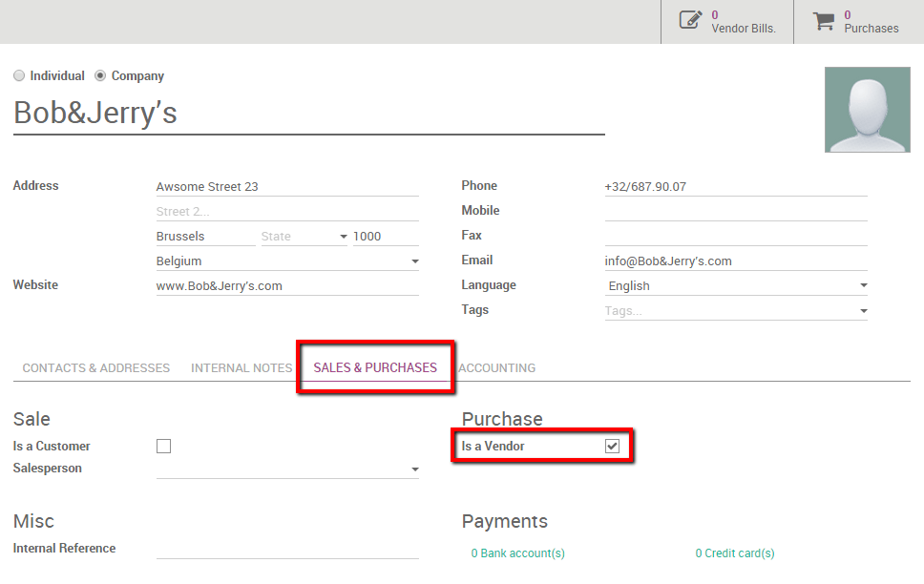Open the Belgium country selector
This screenshot has width=924, height=584.
coord(286,261)
